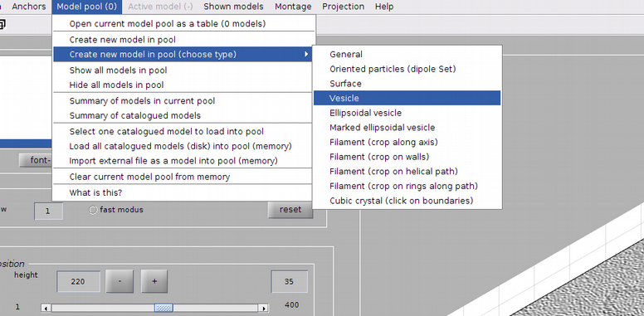
Task: Click the height slider right arrow
Action: (264, 309)
